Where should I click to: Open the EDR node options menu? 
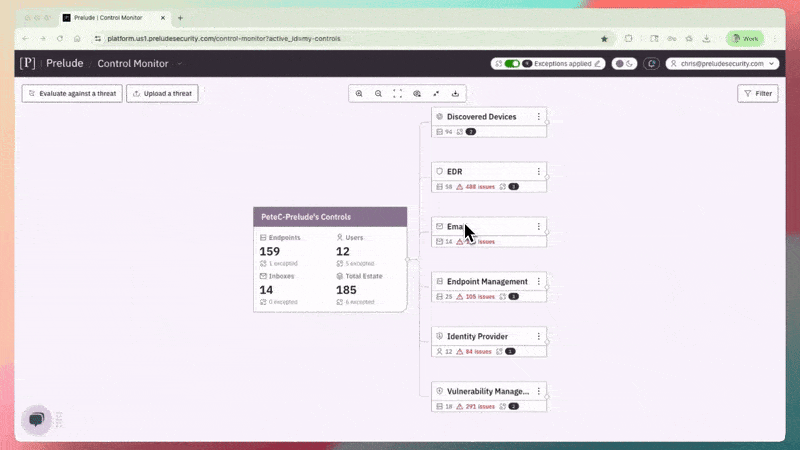[539, 172]
